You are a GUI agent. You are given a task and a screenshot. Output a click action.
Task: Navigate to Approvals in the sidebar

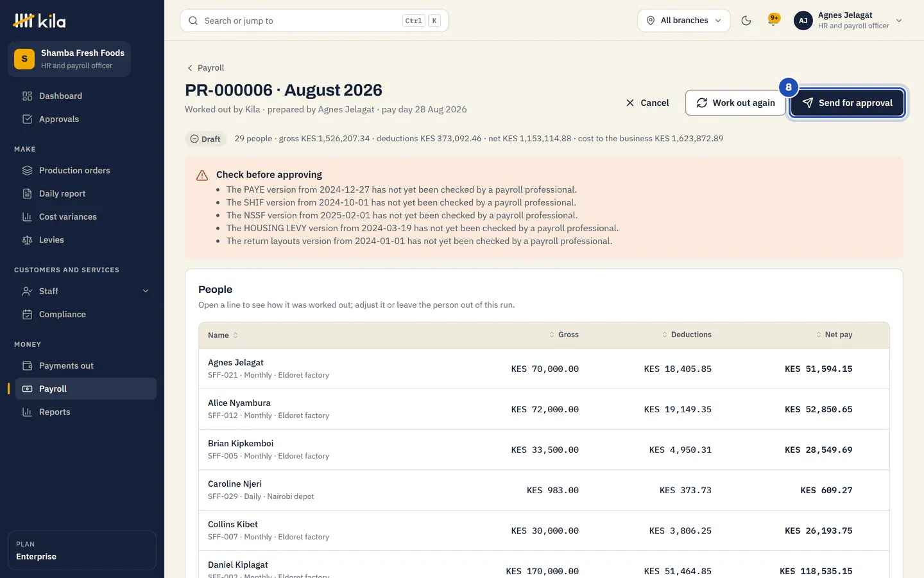coord(86,119)
